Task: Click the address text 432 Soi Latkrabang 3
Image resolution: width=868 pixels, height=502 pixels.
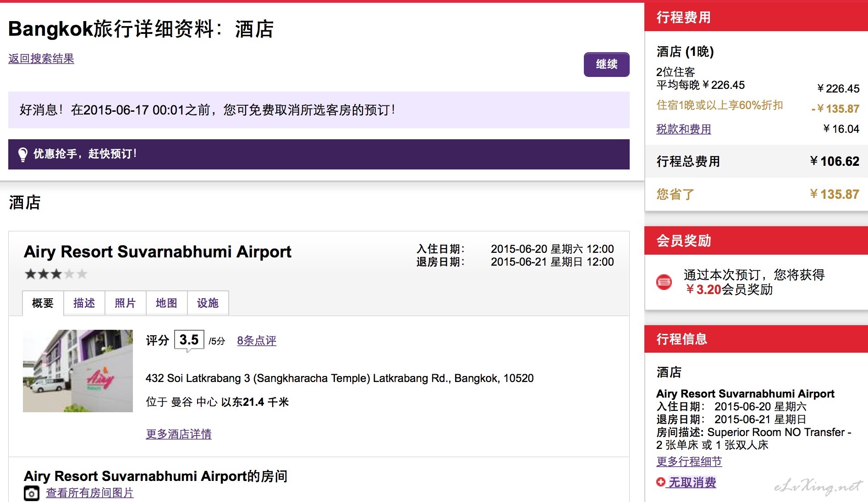Action: tap(340, 378)
